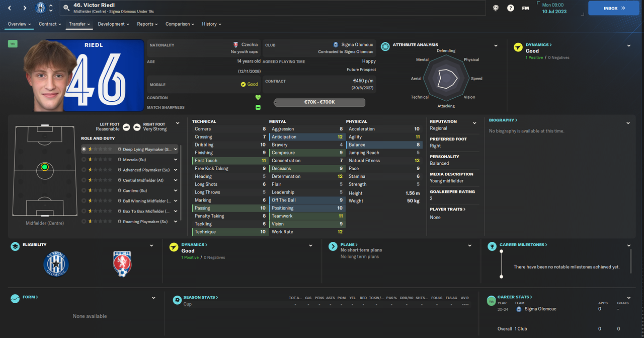Select the Deep Lying Playmaker role radio

coord(84,149)
